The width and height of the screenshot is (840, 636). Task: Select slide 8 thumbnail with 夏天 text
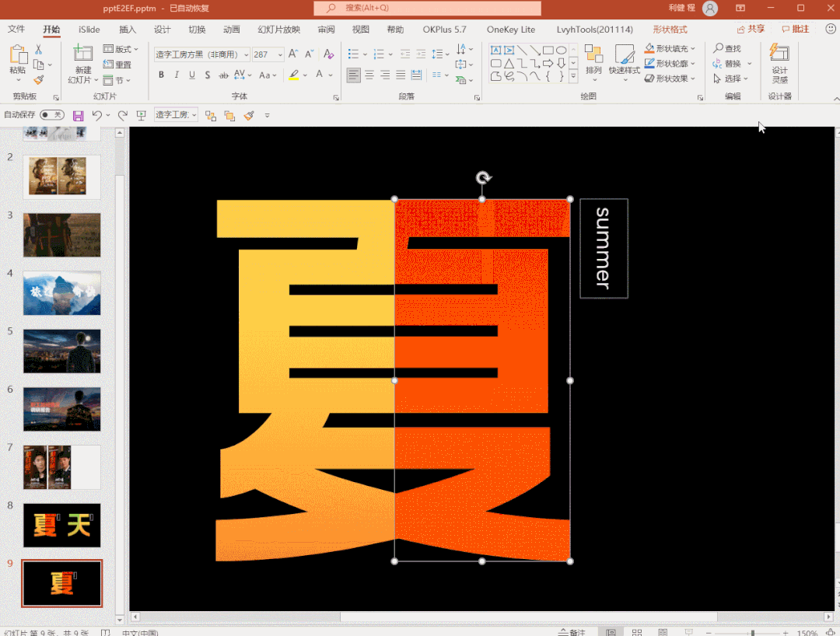61,525
